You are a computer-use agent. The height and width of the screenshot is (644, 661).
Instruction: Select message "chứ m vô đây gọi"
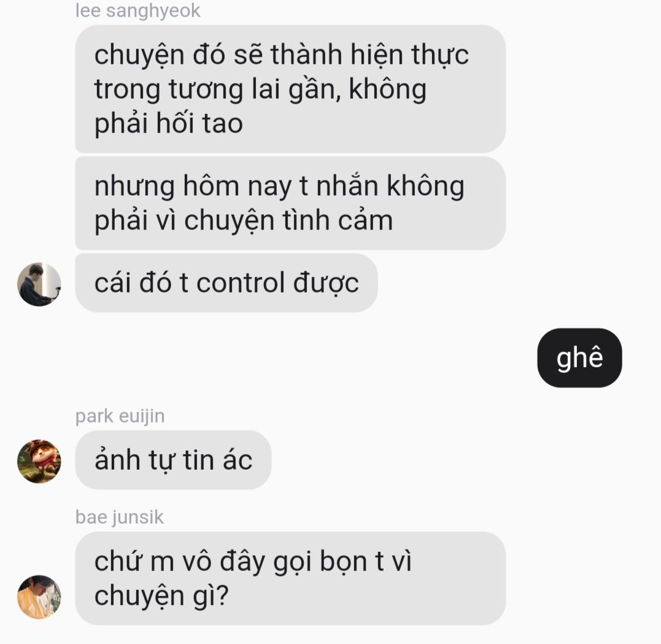(290, 578)
